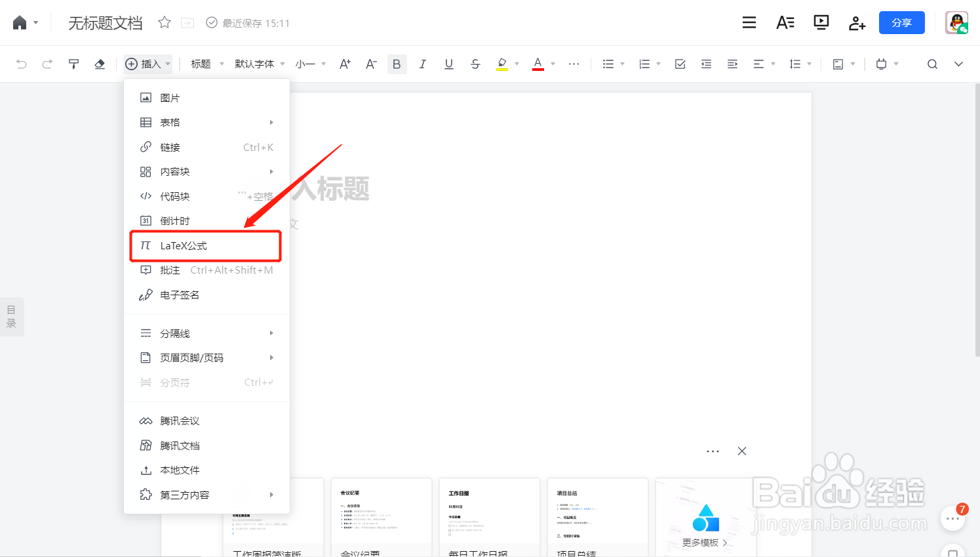The height and width of the screenshot is (557, 980).
Task: Open the user avatar profile
Action: tap(957, 23)
